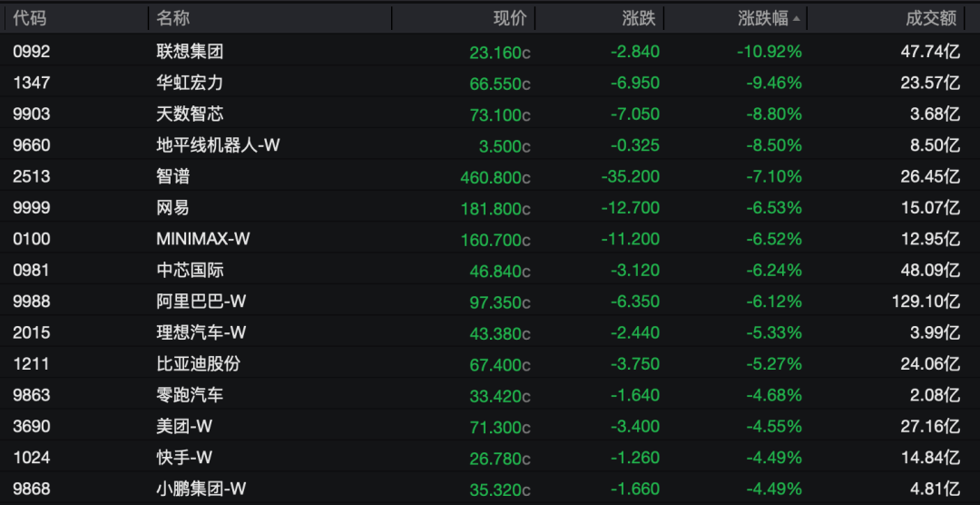Click the -10.92% change percentage

coord(769,52)
